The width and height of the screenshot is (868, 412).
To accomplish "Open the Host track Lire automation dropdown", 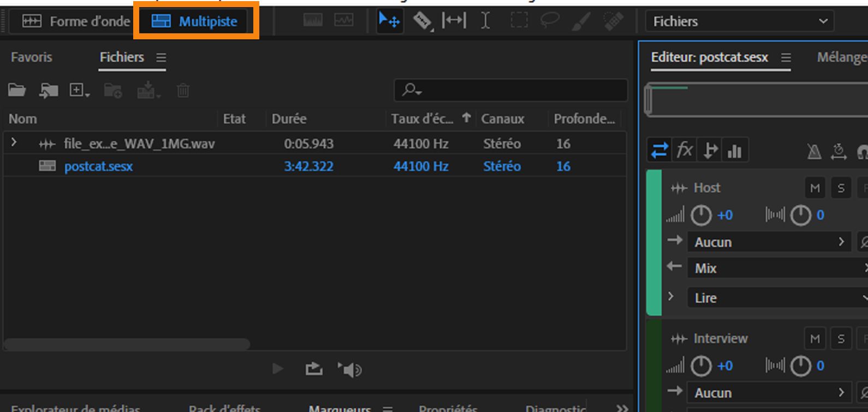I will 777,298.
